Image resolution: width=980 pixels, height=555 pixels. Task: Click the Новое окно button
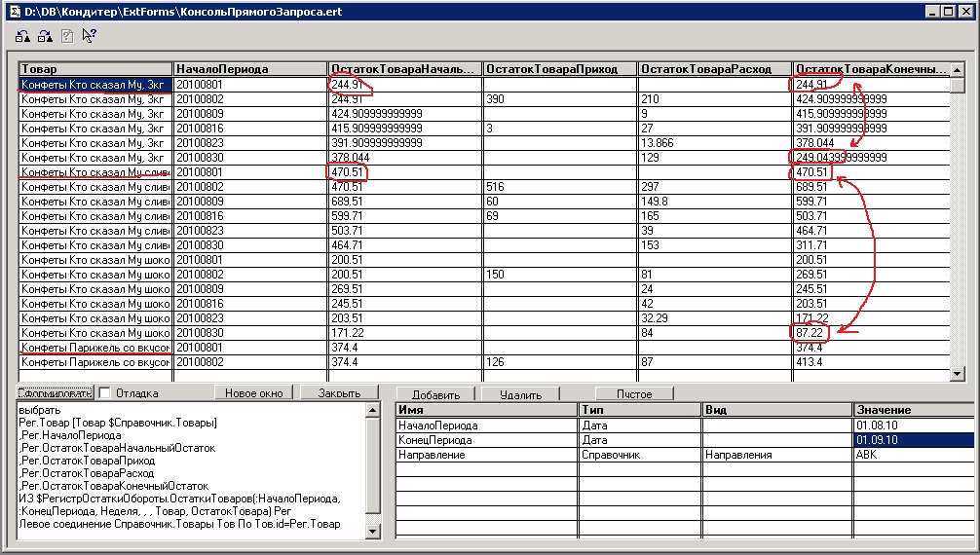point(253,393)
